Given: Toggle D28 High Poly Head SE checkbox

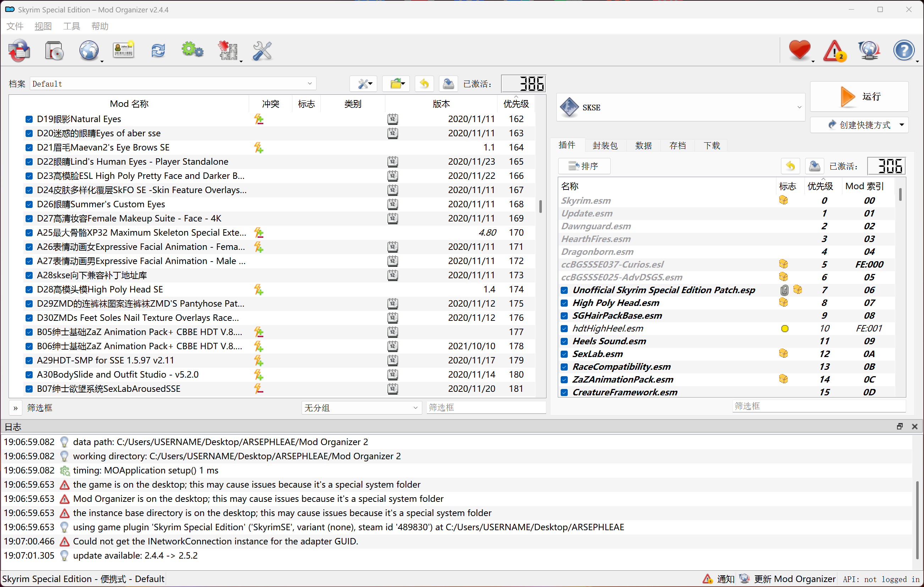Looking at the screenshot, I should coord(29,289).
